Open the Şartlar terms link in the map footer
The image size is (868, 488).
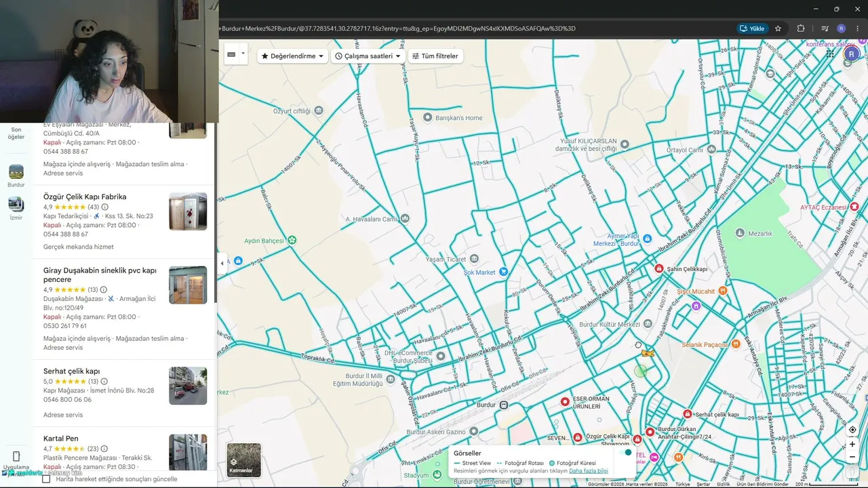tap(703, 484)
